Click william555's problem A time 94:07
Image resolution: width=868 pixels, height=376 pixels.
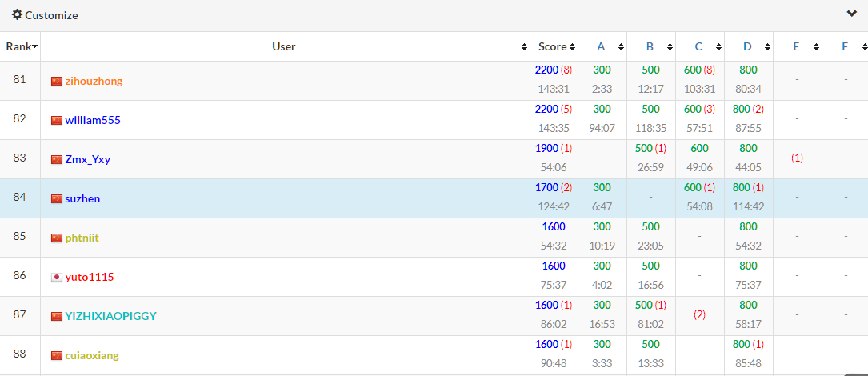click(602, 129)
